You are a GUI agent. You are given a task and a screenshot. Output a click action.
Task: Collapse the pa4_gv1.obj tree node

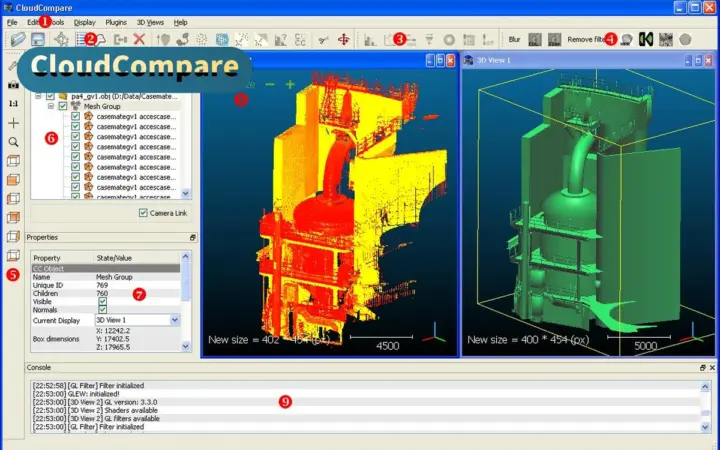(x=39, y=96)
